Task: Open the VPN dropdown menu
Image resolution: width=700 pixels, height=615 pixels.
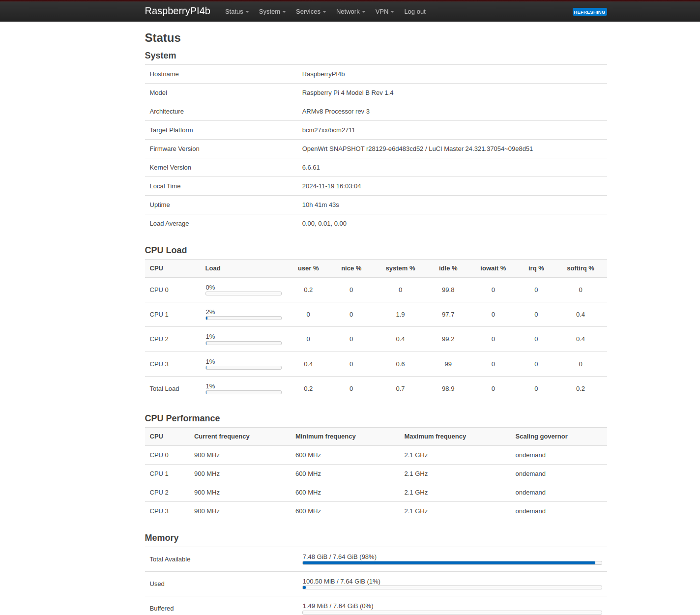Action: pyautogui.click(x=384, y=11)
